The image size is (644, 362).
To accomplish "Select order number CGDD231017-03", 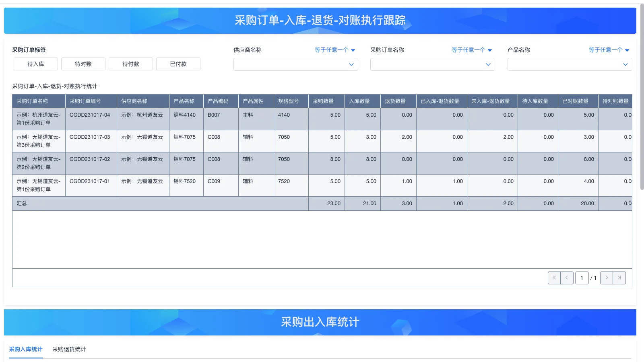I will [x=90, y=137].
